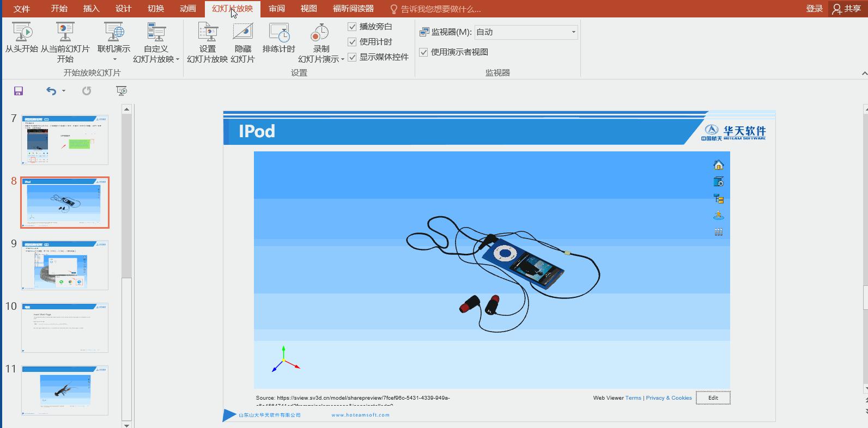Screen dimensions: 868x428
Task: Save the presentation from quick access toolbar
Action: [x=19, y=91]
